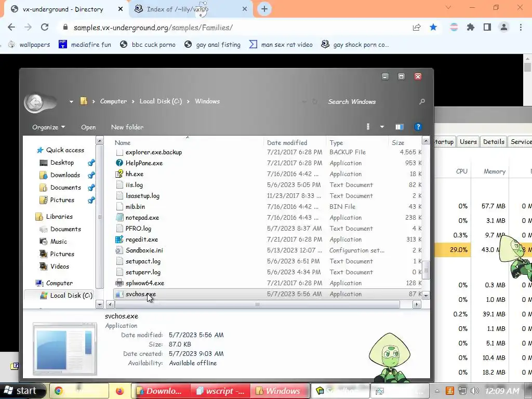The height and width of the screenshot is (399, 532).
Task: Open Downloads in navigation pane
Action: (60, 175)
